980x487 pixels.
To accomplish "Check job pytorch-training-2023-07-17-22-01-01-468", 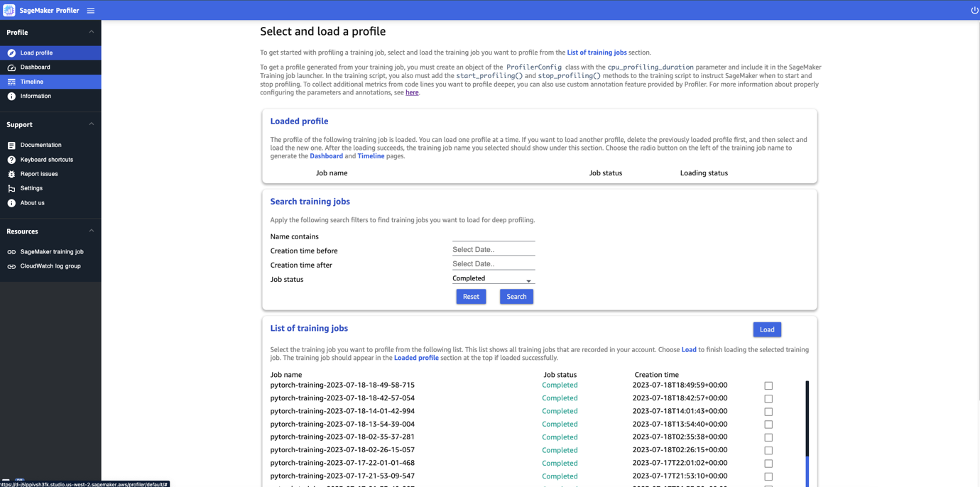I will point(768,464).
